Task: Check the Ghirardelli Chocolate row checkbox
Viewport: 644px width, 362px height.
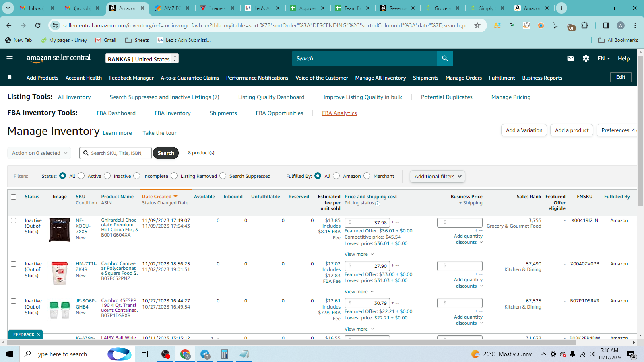Action: pyautogui.click(x=14, y=221)
